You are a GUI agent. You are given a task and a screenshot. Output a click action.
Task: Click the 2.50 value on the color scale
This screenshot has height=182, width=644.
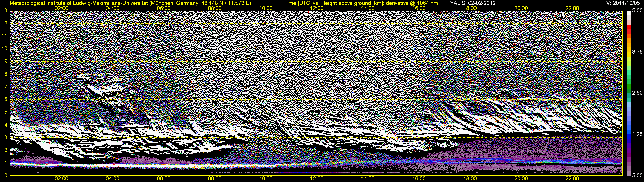coord(637,93)
